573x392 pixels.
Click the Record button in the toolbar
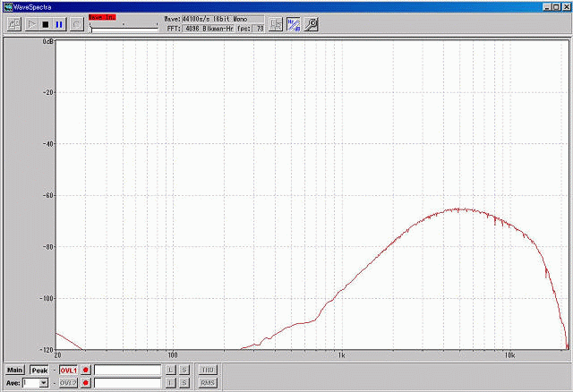pos(76,24)
